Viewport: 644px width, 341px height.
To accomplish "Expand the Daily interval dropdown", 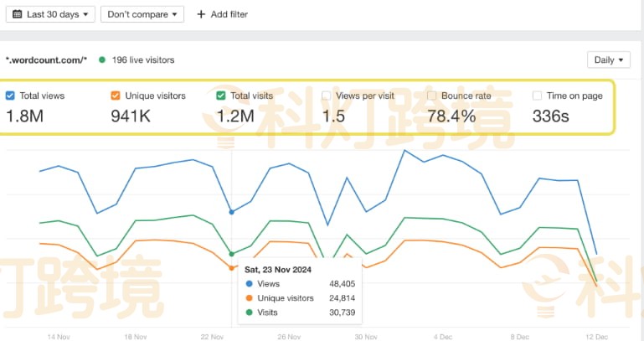I will tap(609, 59).
